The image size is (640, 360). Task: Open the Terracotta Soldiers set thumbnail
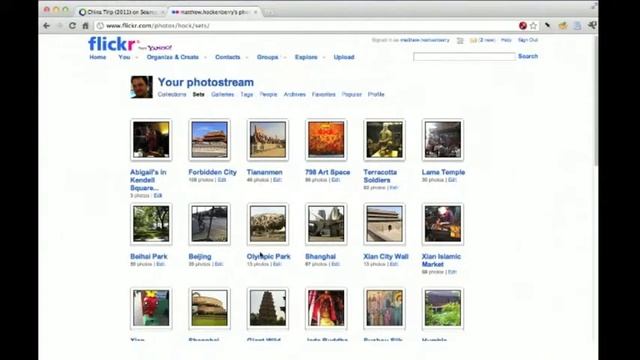[x=384, y=140]
